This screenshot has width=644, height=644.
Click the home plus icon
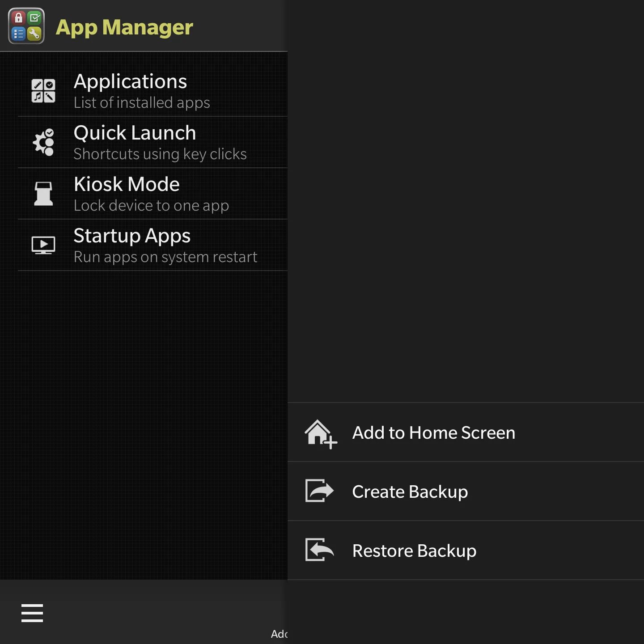point(321,434)
